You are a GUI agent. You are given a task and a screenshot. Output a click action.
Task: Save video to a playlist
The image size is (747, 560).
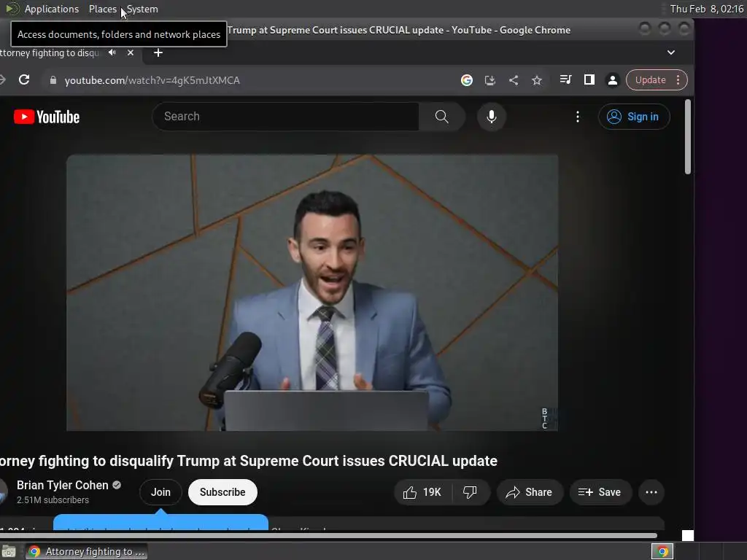600,492
